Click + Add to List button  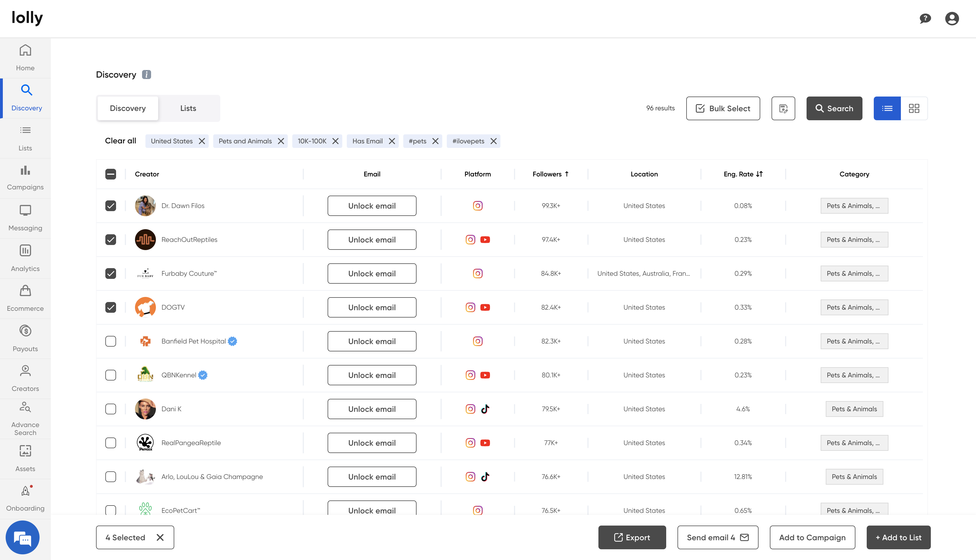click(898, 537)
